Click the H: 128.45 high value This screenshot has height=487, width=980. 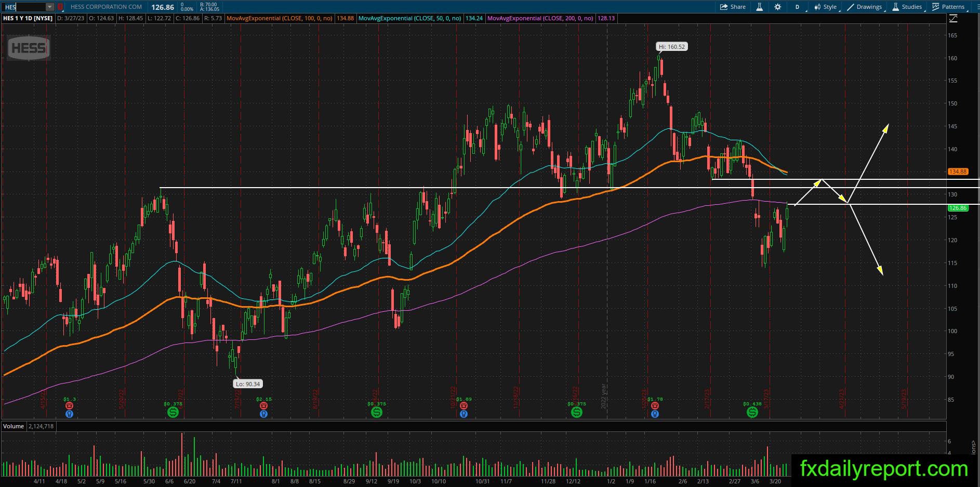tap(130, 18)
